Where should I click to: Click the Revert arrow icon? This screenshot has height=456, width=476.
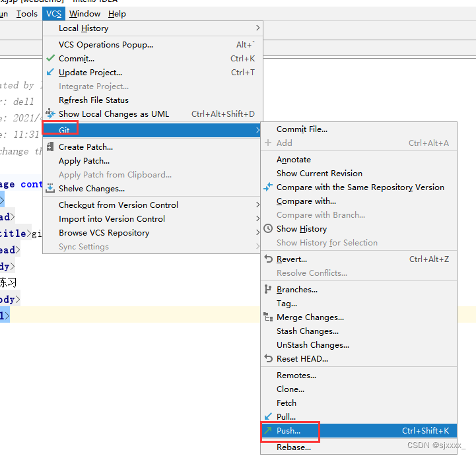coord(268,259)
